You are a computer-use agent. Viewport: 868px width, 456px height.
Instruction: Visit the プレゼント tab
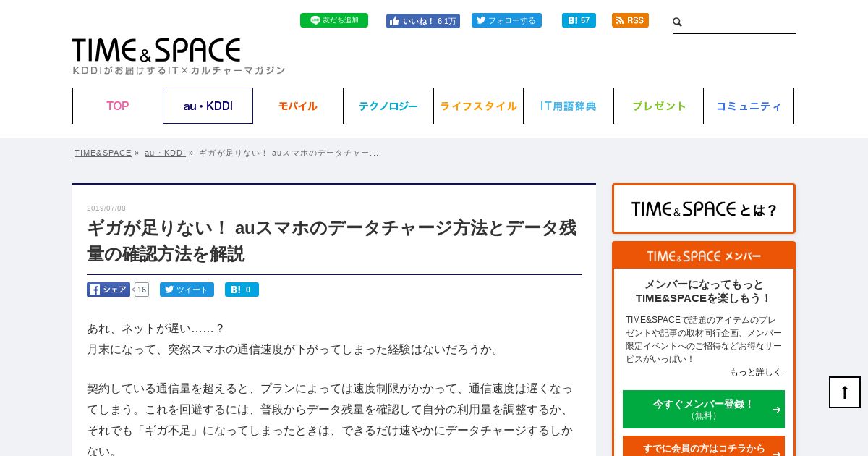658,106
